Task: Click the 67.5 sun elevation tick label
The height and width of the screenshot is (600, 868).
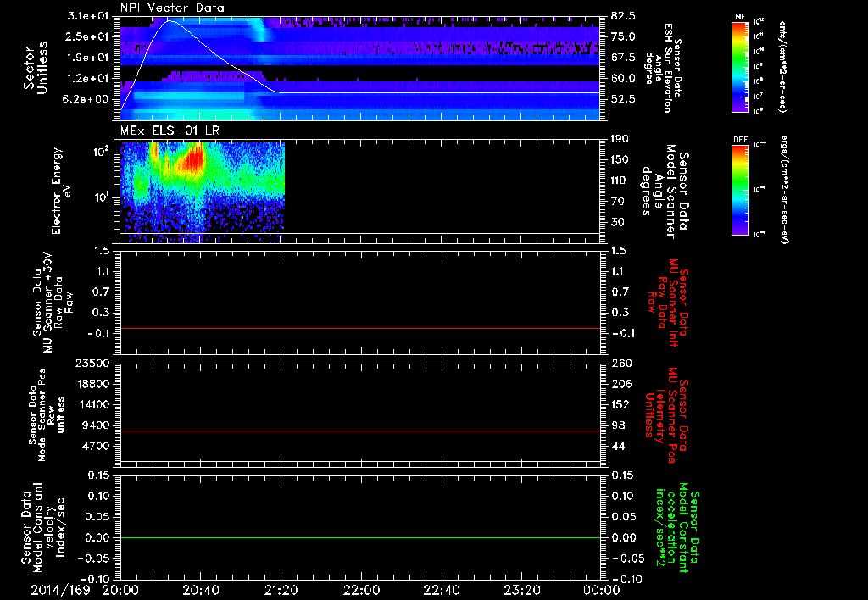Action: (x=623, y=58)
